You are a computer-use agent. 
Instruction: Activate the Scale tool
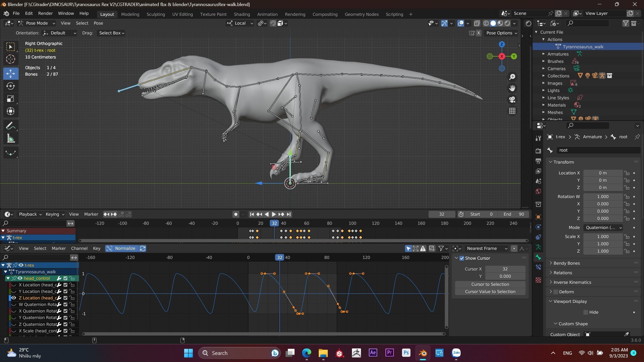[x=11, y=99]
